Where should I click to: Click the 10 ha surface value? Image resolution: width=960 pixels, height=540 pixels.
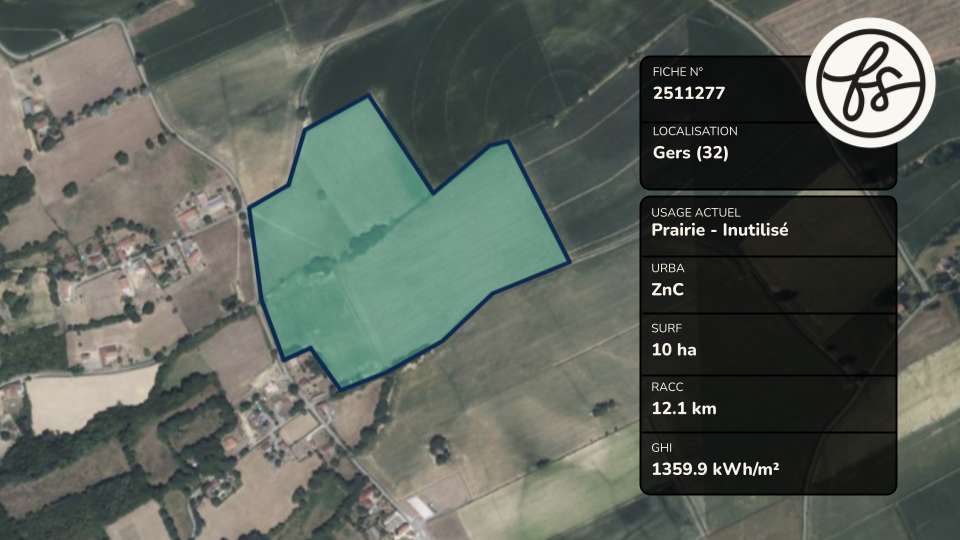click(674, 350)
